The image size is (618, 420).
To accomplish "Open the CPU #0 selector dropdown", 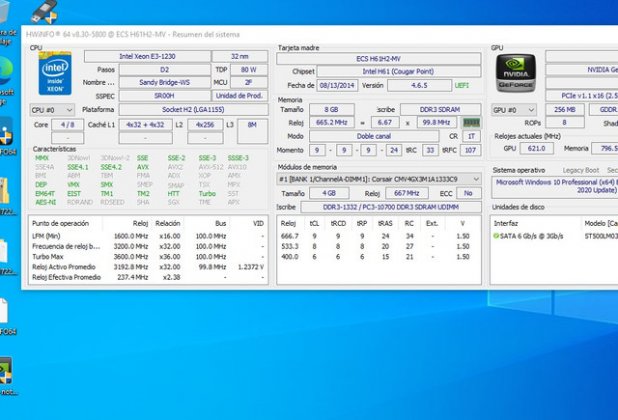I will click(x=52, y=110).
